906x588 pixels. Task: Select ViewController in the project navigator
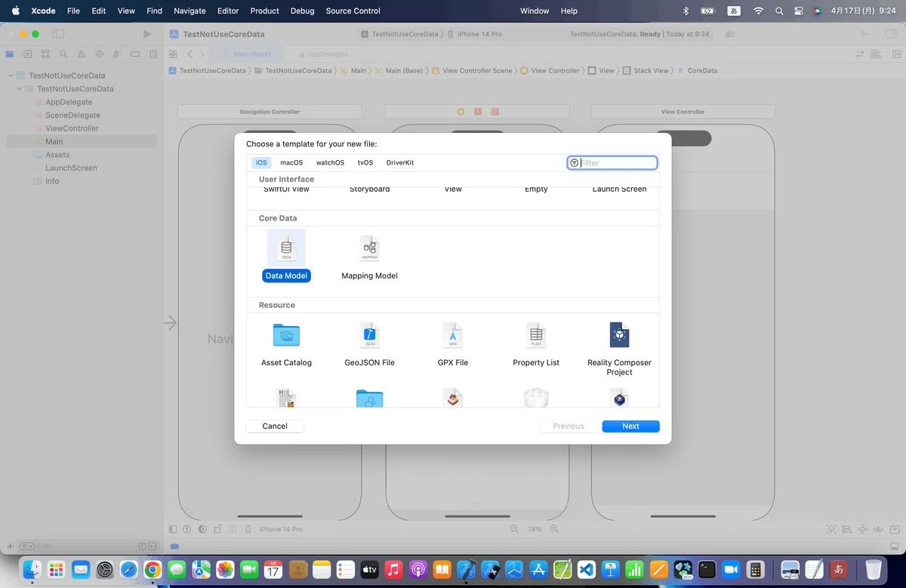[x=72, y=128]
